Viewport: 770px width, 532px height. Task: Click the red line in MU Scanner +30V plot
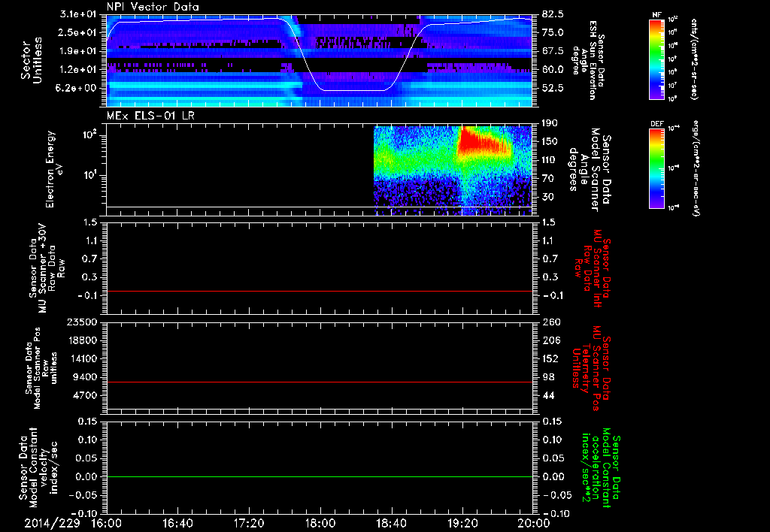coord(319,291)
